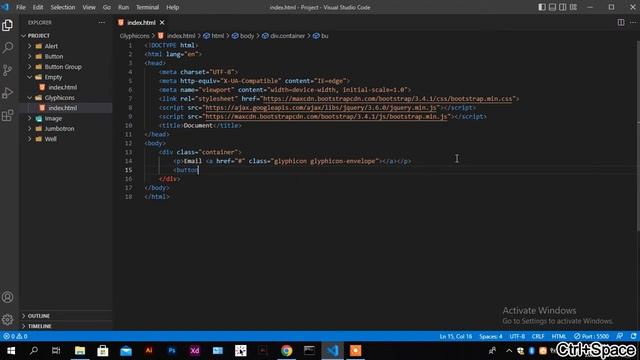
Task: Close the index.html editor tab
Action: (162, 22)
